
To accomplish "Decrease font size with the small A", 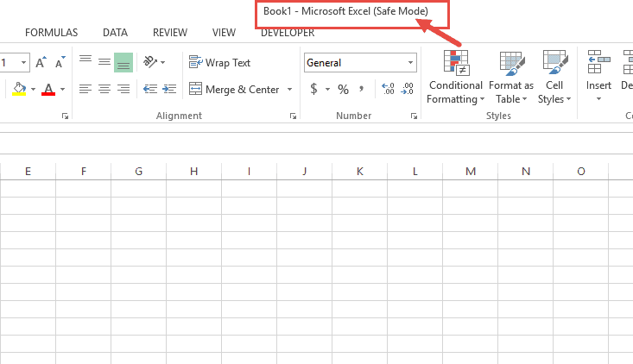I will click(60, 62).
